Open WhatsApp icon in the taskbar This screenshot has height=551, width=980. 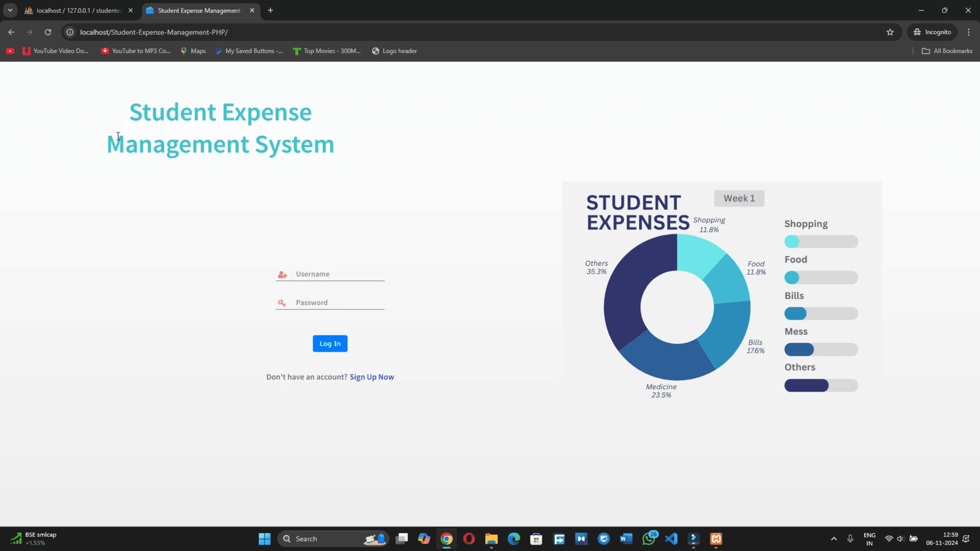coord(649,539)
